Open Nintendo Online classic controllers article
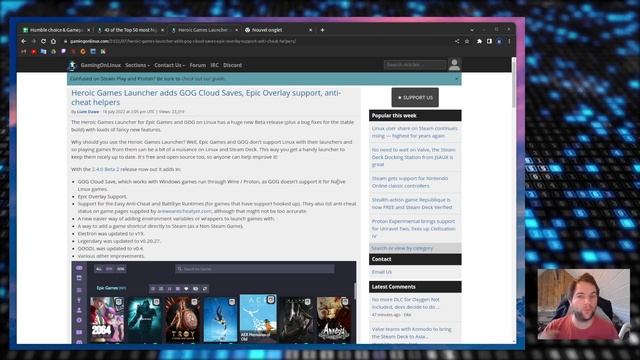Screen dimensions: 640x360 coord(410,182)
